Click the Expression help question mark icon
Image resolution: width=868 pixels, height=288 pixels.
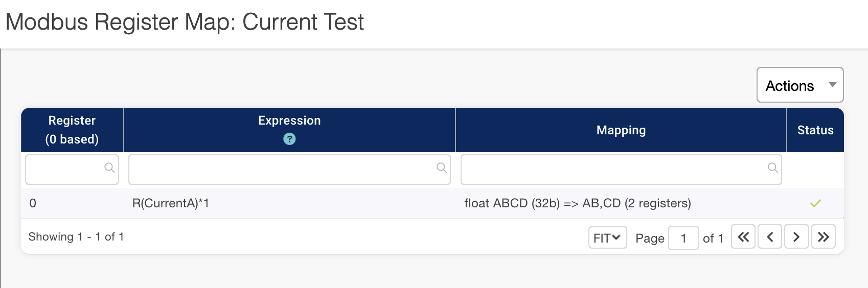[289, 139]
